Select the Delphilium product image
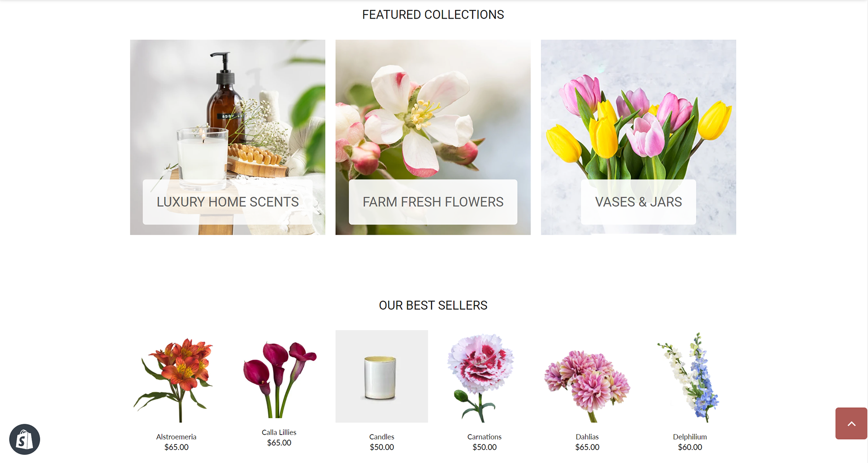The image size is (868, 463). [690, 376]
